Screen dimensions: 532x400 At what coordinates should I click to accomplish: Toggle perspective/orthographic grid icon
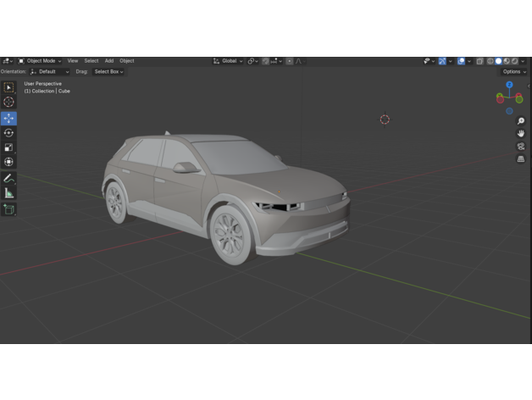click(x=521, y=158)
